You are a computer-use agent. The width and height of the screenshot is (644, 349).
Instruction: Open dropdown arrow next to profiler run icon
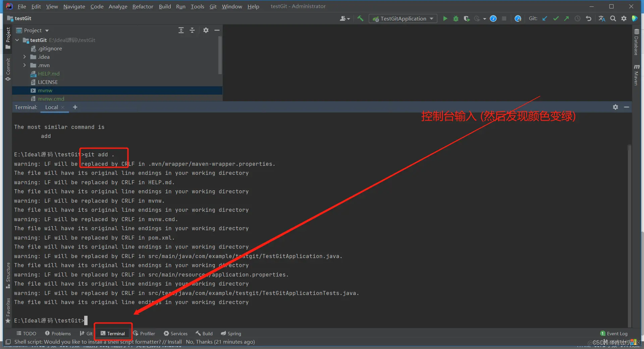point(485,19)
